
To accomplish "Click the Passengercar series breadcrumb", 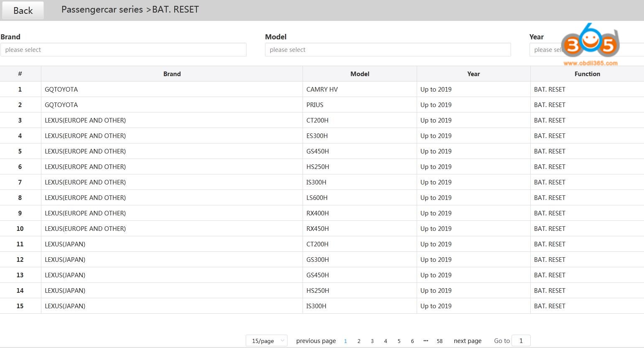I will 102,10.
